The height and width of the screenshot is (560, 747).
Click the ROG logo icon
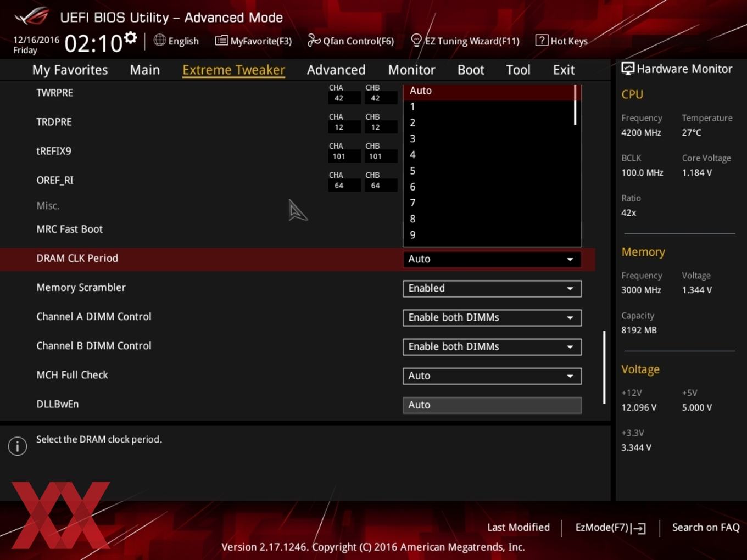tap(32, 16)
